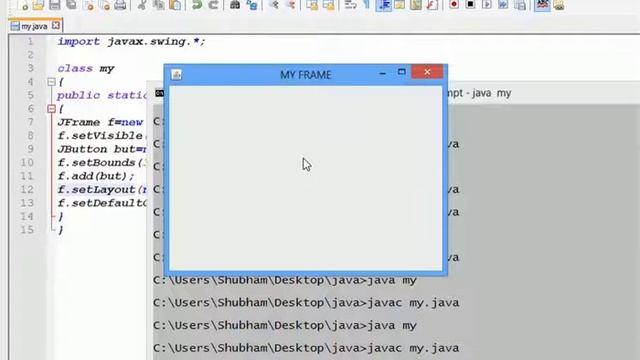Click the 'f.setBounds(' code line
The width and height of the screenshot is (640, 360).
click(101, 162)
